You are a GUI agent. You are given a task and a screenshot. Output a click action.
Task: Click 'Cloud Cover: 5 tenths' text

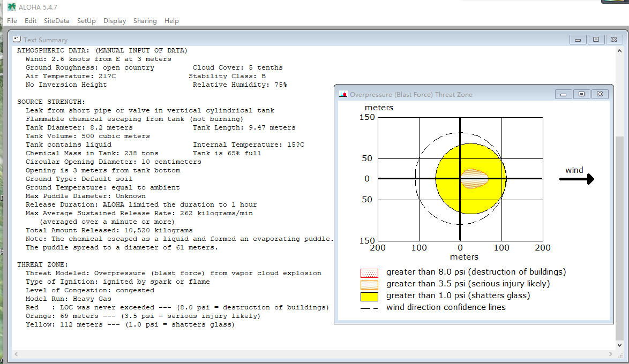237,68
